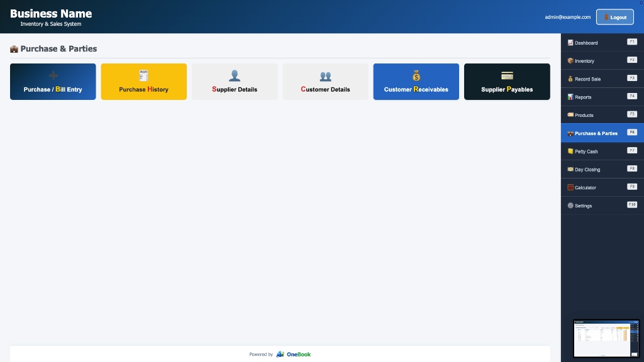This screenshot has height=362, width=644.
Task: Open Reports in the sidebar
Action: [x=602, y=97]
